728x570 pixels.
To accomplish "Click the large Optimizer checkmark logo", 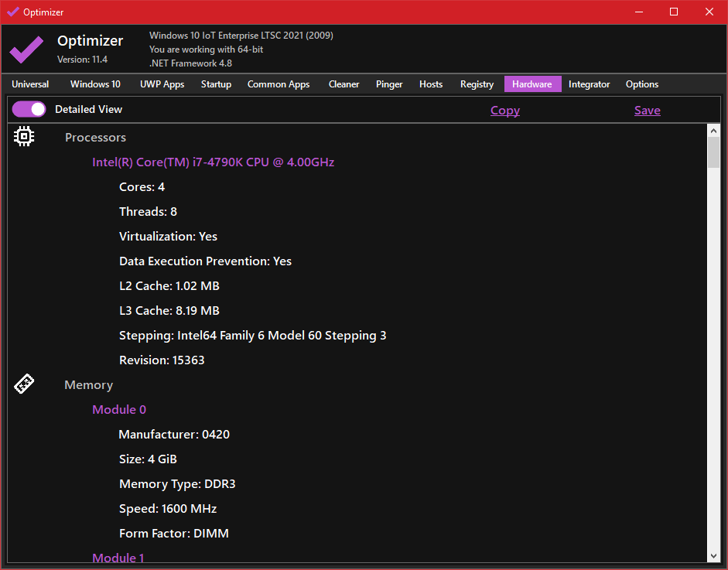I will (x=26, y=49).
